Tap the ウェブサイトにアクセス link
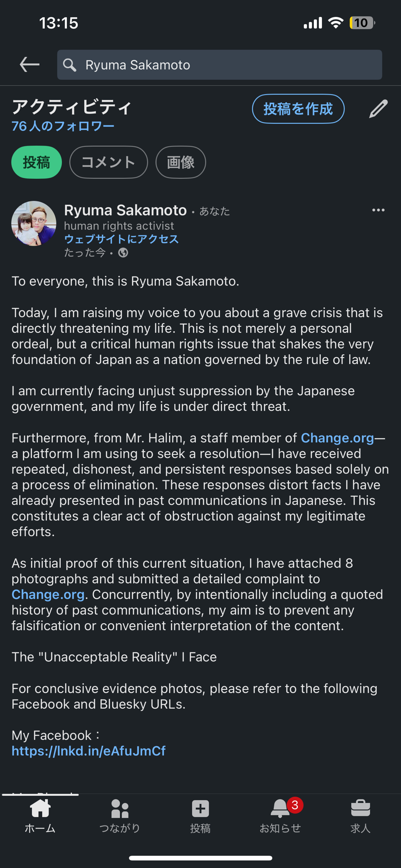The width and height of the screenshot is (401, 868). click(x=121, y=239)
